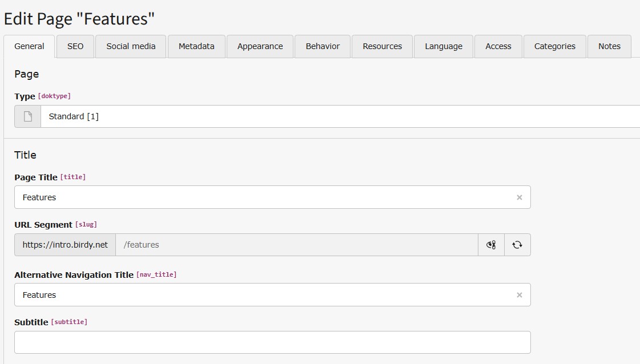Click the recalculate URL segment icon
The height and width of the screenshot is (364, 640).
pyautogui.click(x=517, y=245)
